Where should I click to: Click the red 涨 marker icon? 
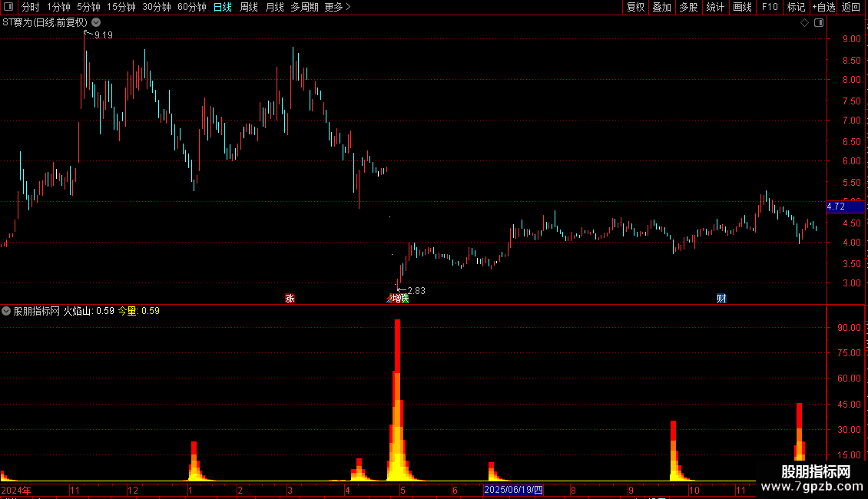click(x=290, y=298)
